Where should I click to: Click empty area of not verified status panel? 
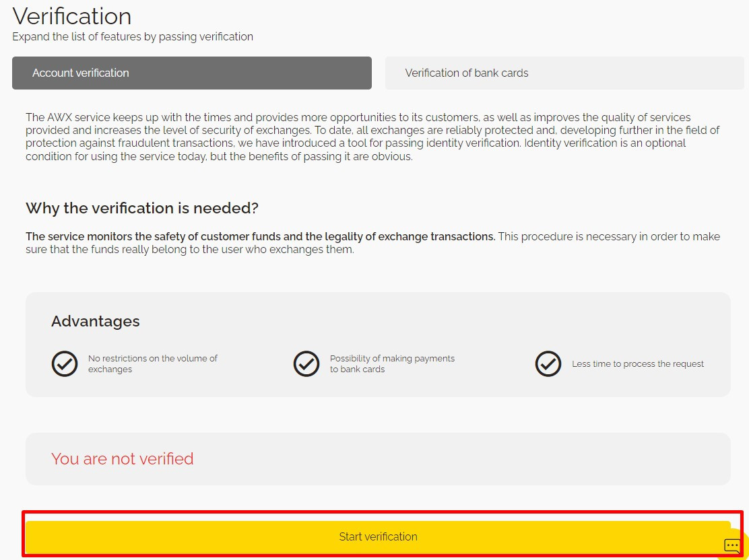[x=471, y=459]
